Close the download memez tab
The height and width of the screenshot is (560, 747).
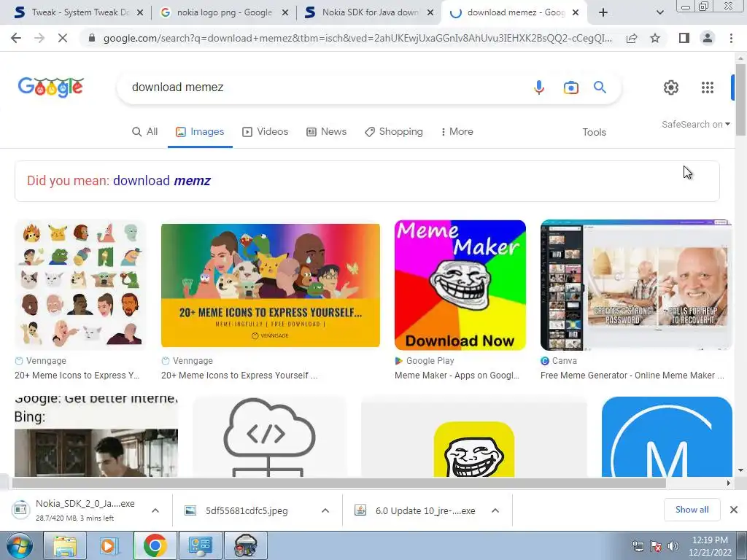576,13
